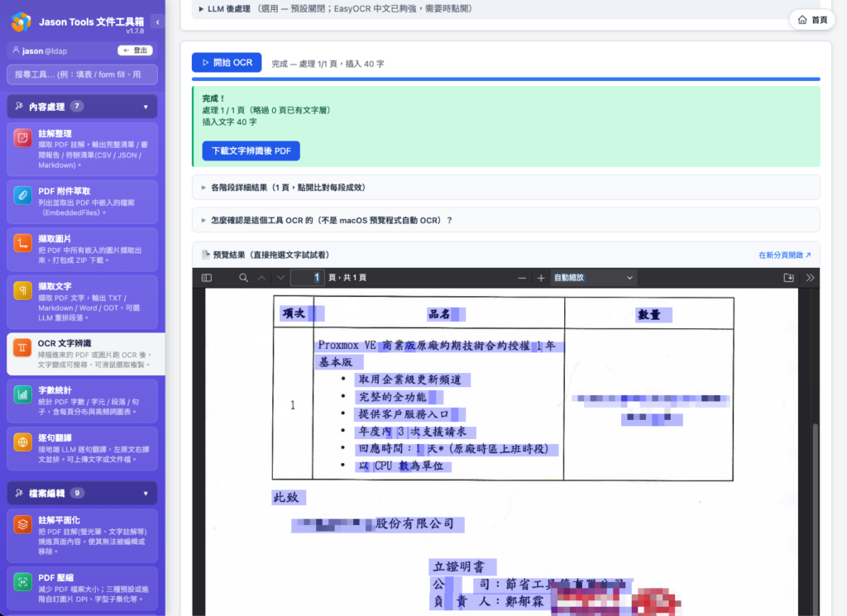Click the v1.7.8 version label
The image size is (847, 616).
(x=135, y=31)
